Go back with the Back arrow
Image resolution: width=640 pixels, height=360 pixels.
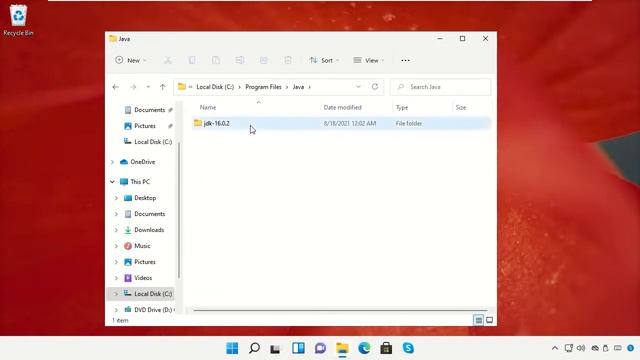click(116, 87)
